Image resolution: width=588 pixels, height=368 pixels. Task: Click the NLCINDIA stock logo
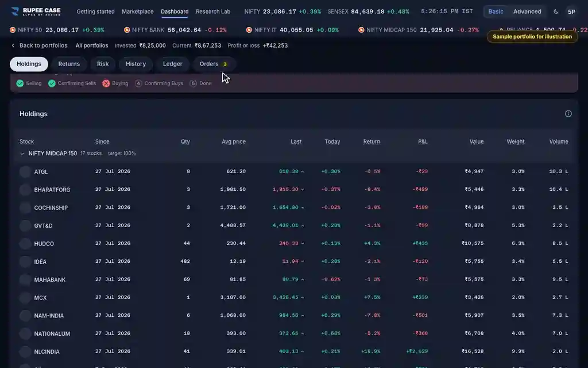25,352
